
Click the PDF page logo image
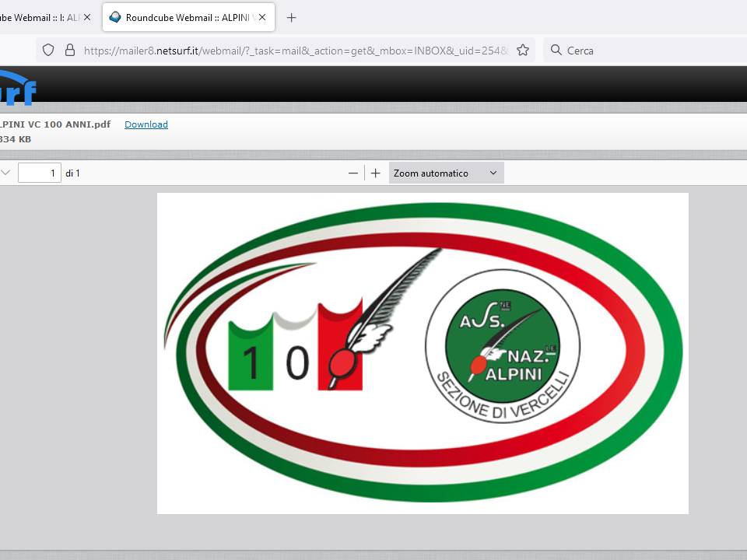(423, 353)
